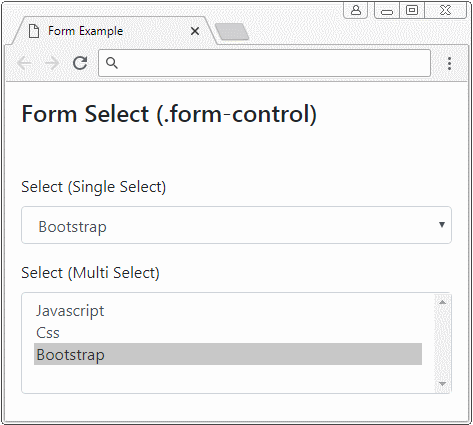The image size is (473, 425).
Task: Reload the page with refresh icon
Action: point(80,63)
